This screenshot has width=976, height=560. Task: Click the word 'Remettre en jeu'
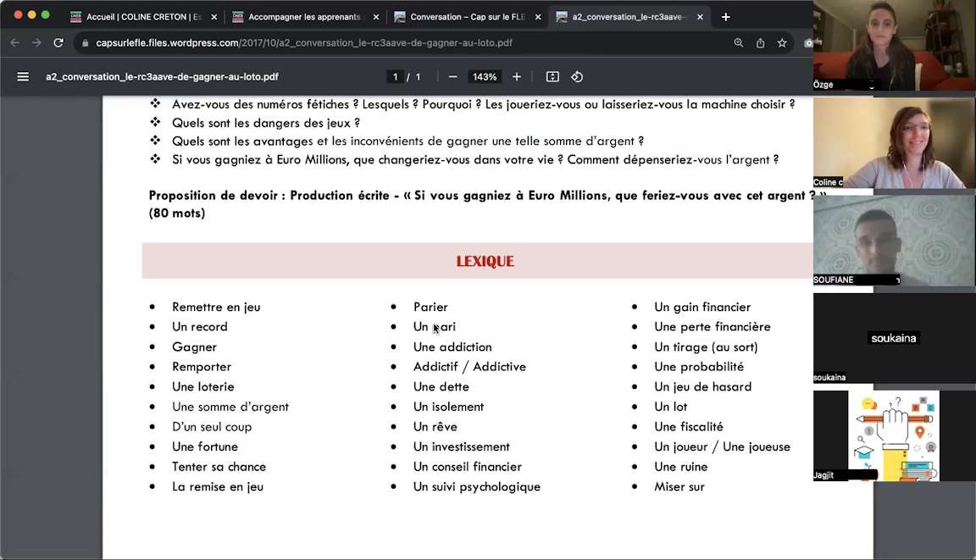[x=216, y=307]
